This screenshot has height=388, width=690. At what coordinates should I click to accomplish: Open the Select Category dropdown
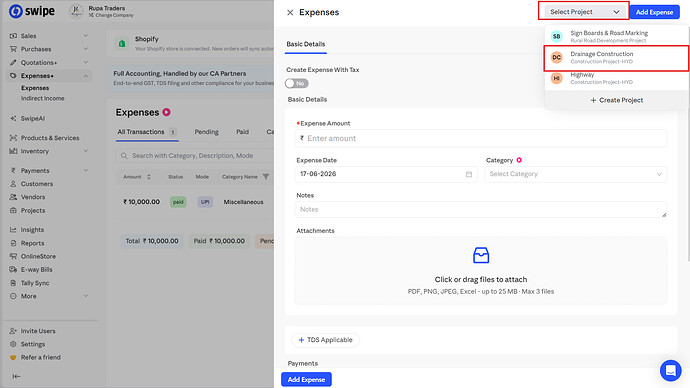click(x=576, y=174)
